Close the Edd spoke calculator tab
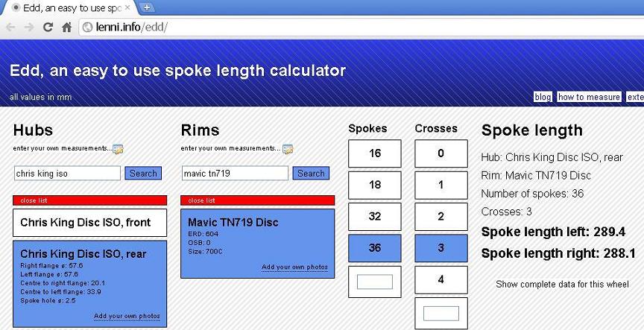The width and height of the screenshot is (644, 330). [x=127, y=7]
